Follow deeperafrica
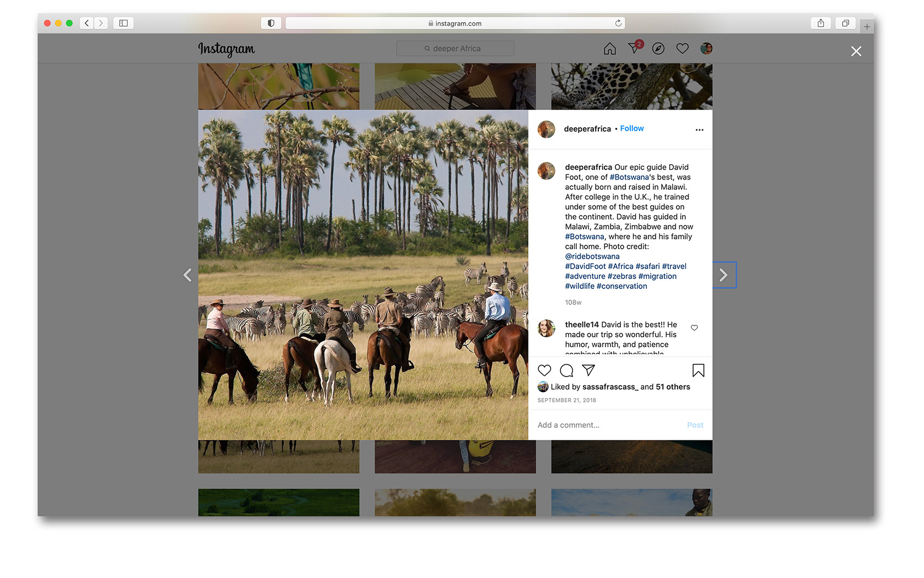The width and height of the screenshot is (924, 578). click(x=632, y=128)
